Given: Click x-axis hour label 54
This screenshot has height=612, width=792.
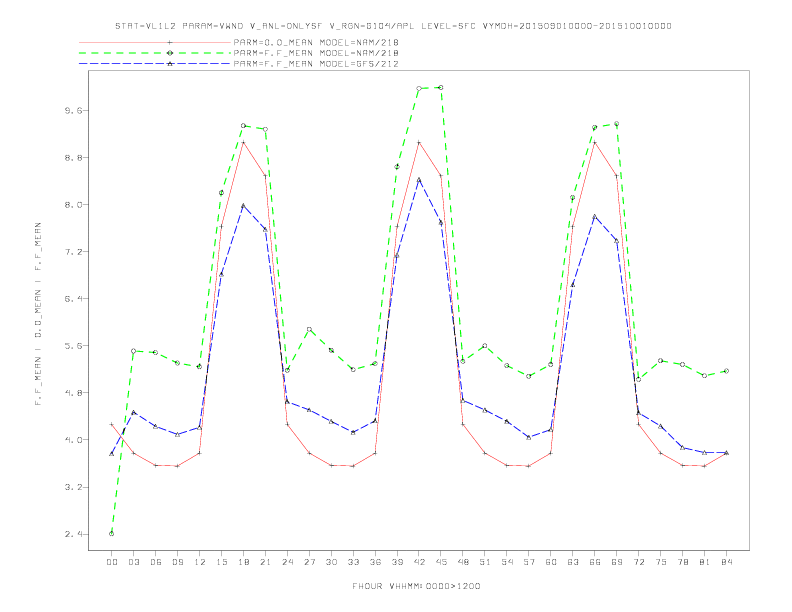Looking at the screenshot, I should [x=507, y=562].
